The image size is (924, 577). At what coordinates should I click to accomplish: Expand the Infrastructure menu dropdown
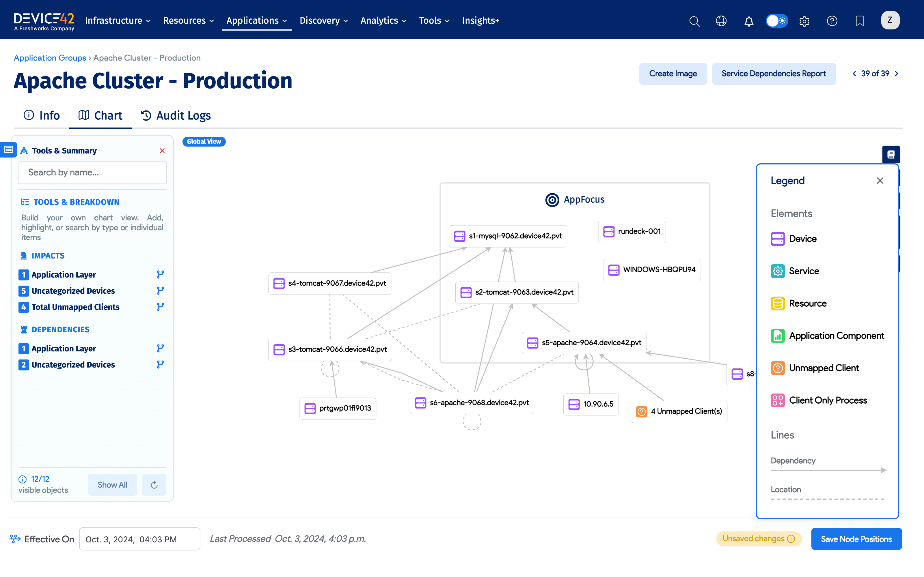(118, 20)
